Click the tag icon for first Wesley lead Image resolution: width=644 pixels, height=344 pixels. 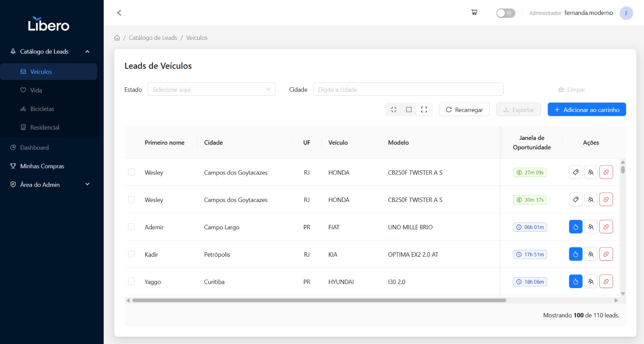point(576,172)
